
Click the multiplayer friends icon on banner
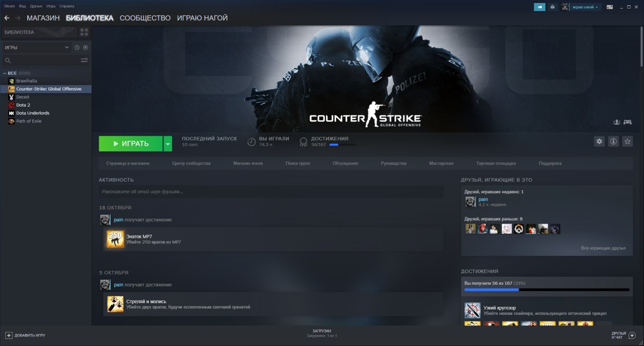616,122
